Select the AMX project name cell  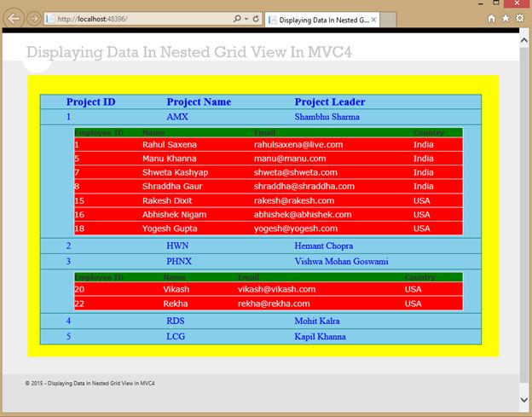coord(177,117)
